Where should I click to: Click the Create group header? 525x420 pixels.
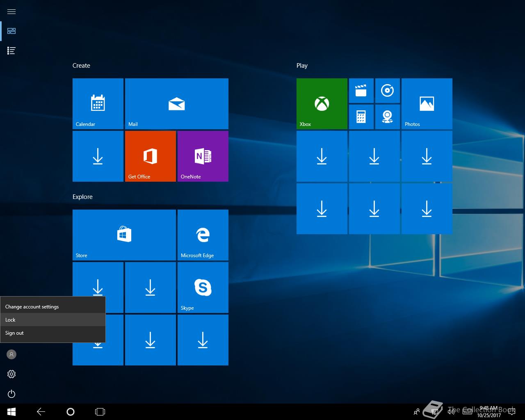point(81,66)
